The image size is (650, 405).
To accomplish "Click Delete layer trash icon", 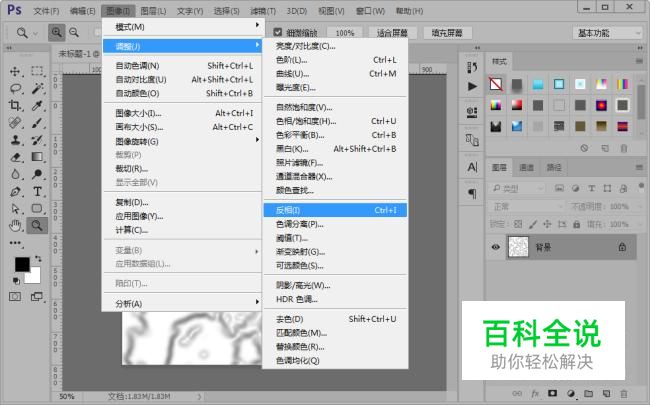I will [x=623, y=393].
